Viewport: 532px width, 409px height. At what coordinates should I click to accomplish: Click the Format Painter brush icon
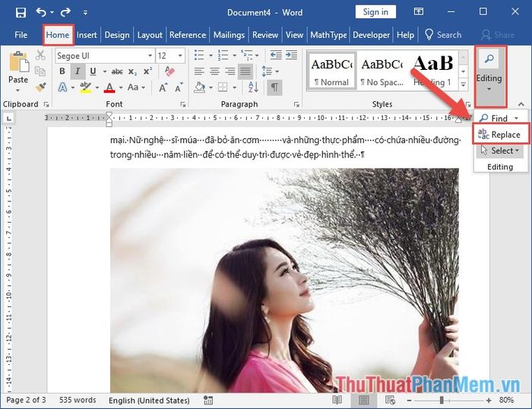pyautogui.click(x=40, y=87)
